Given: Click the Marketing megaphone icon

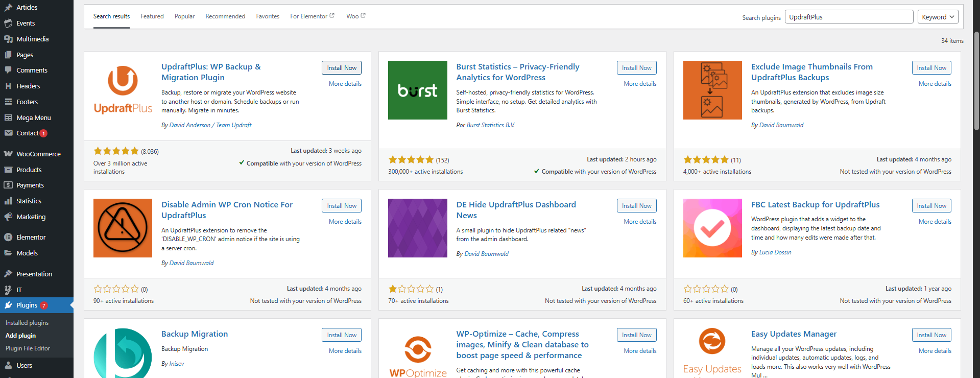Looking at the screenshot, I should pyautogui.click(x=8, y=217).
